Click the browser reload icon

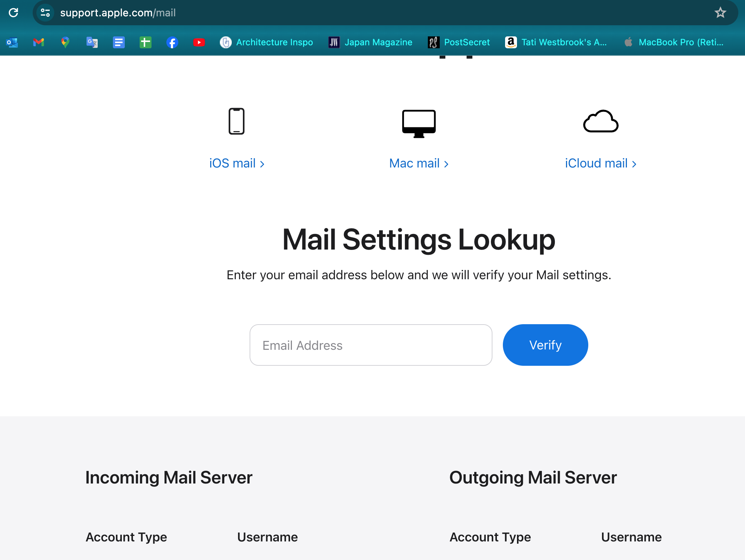13,13
